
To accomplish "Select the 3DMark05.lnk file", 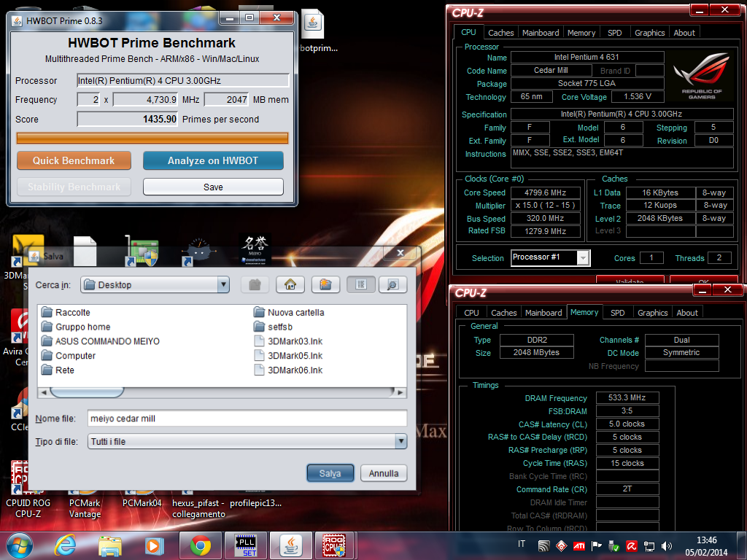I will tap(288, 356).
